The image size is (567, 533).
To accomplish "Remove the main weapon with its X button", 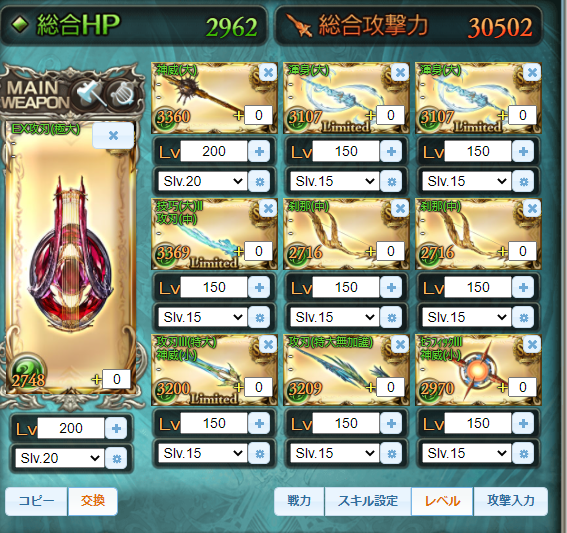I will (113, 136).
